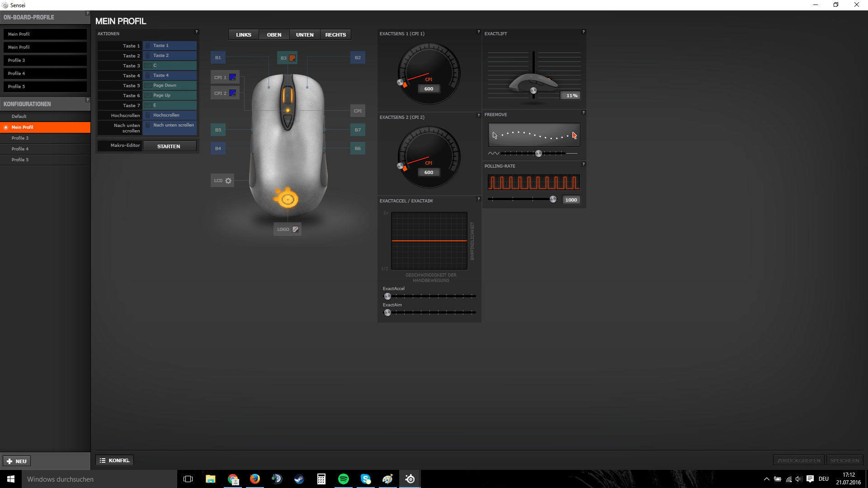Viewport: 868px width, 488px height.
Task: Click the Polling-Rate help question mark
Action: tap(583, 164)
